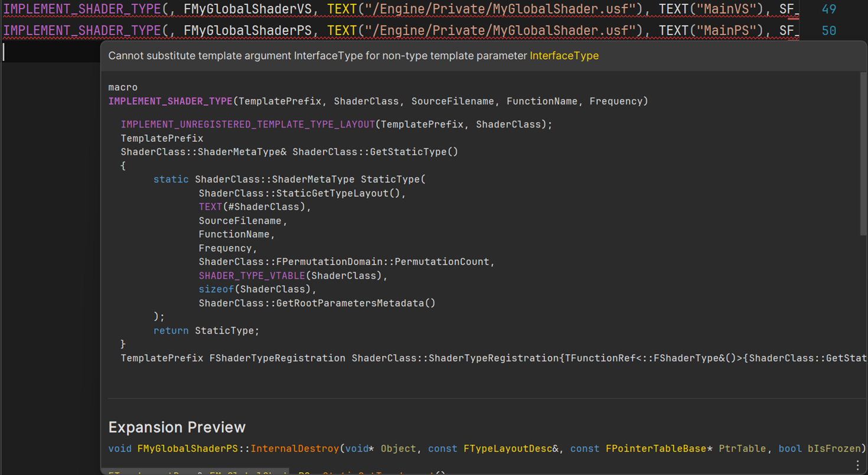Click the 'return StaticType;' statement
Image resolution: width=868 pixels, height=475 pixels.
click(206, 330)
